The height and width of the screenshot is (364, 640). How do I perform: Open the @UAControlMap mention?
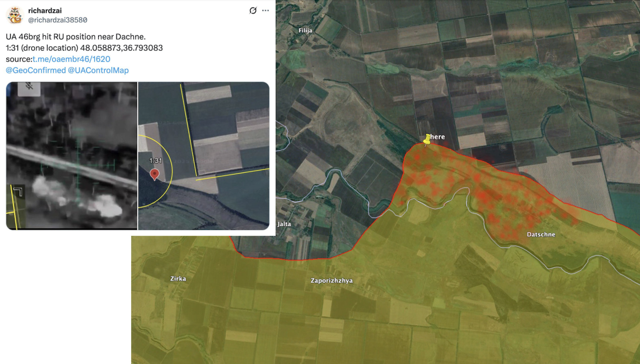tap(98, 70)
